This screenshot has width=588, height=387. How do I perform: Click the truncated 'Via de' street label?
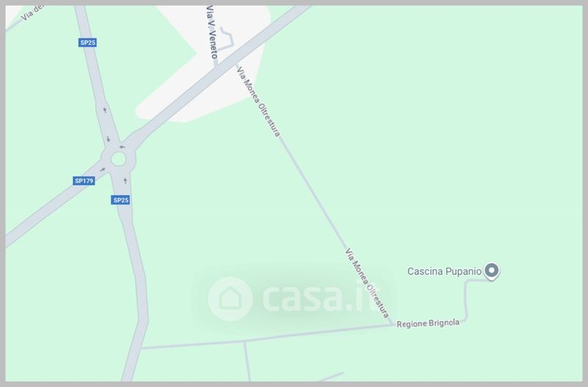pyautogui.click(x=31, y=13)
